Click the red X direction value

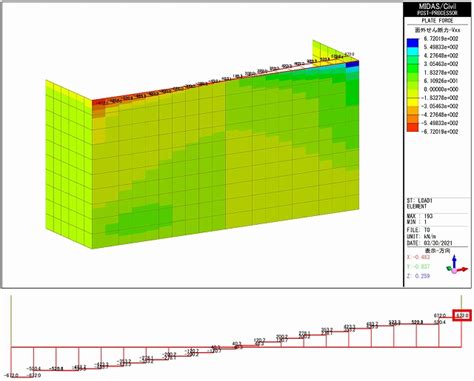click(x=418, y=257)
